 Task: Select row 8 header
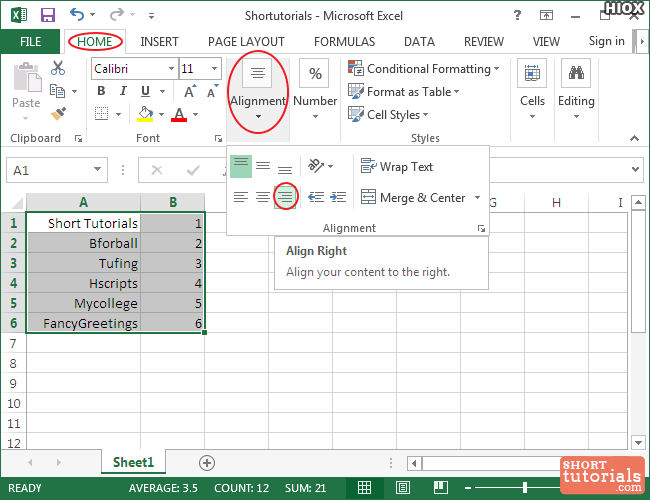click(13, 363)
